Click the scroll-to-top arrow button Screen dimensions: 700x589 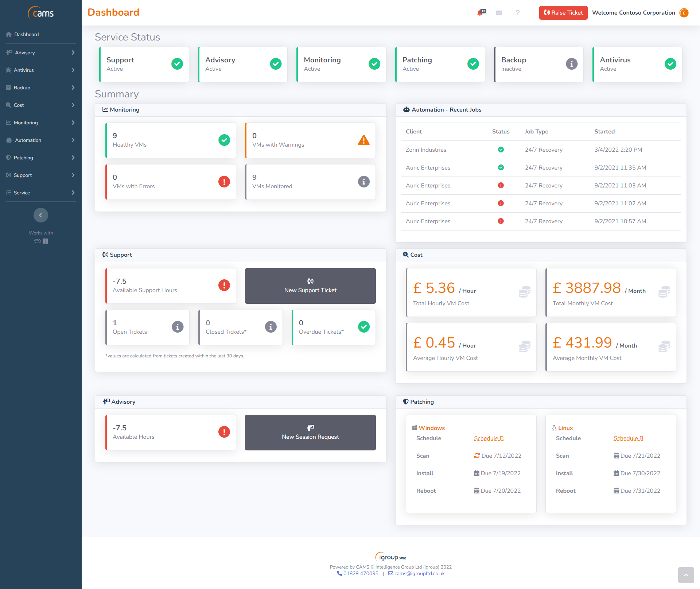tap(686, 575)
